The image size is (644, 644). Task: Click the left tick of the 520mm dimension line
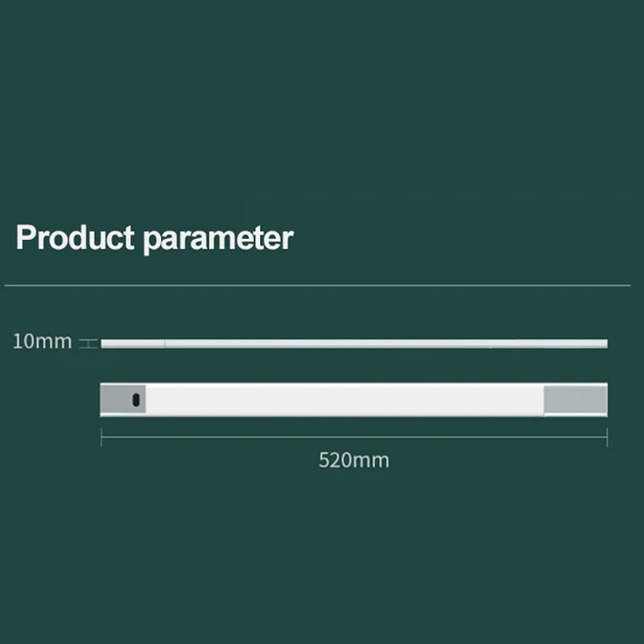(101, 437)
